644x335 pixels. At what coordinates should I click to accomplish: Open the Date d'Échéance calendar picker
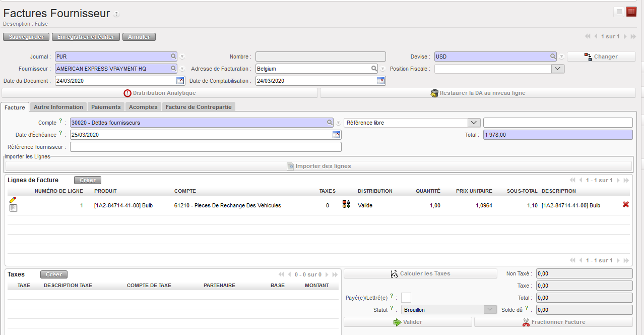coord(336,135)
